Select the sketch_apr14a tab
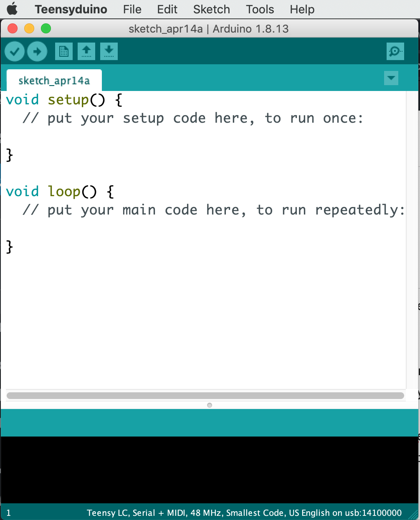Viewport: 420px width, 520px height. [54, 81]
